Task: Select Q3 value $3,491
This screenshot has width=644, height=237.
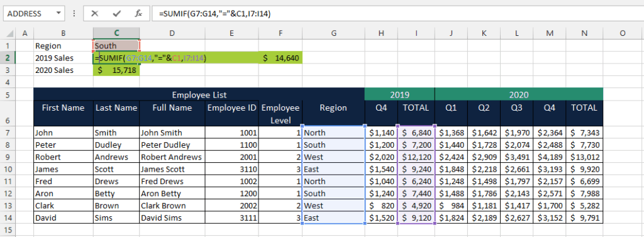Action: pos(517,157)
